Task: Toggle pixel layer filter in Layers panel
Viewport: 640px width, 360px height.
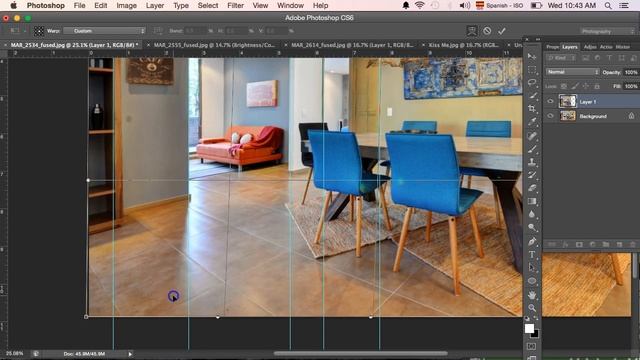Action: click(x=585, y=58)
